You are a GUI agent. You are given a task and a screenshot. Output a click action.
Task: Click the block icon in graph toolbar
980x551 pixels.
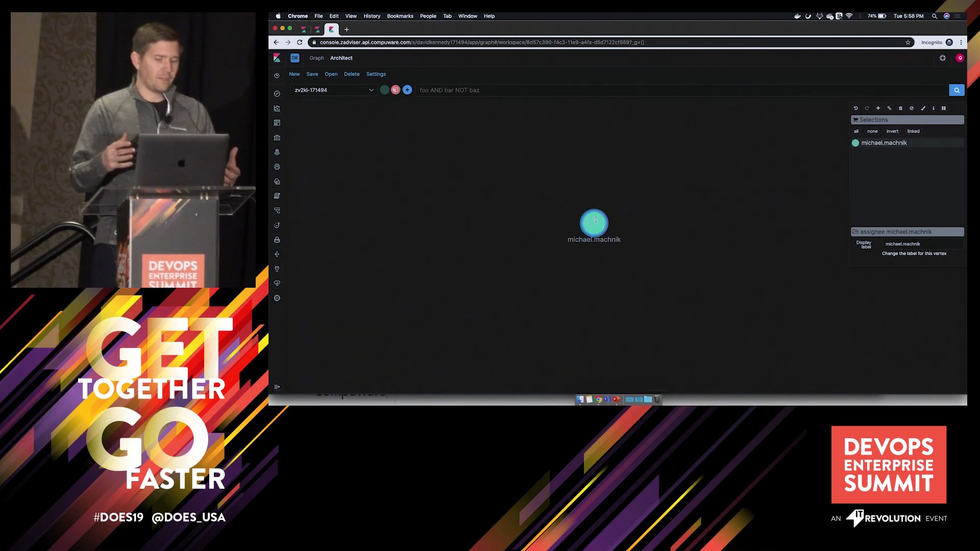(912, 108)
